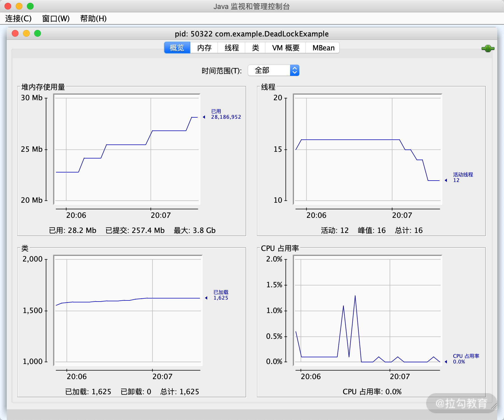This screenshot has height=420, width=504.
Task: Click the 最大: 3.8 Gb text
Action: (195, 230)
